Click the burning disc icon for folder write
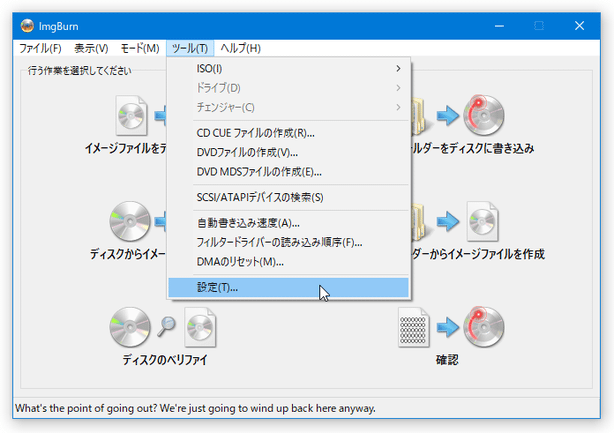 click(x=484, y=115)
